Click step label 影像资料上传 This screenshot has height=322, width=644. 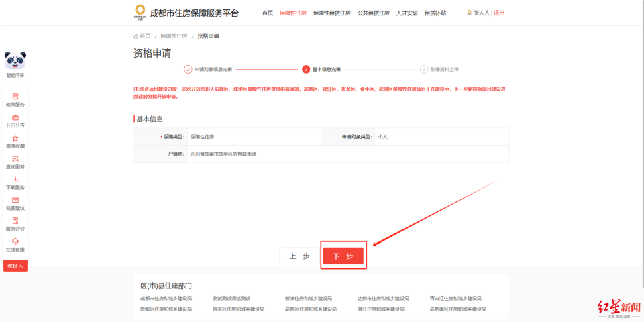[x=444, y=69]
